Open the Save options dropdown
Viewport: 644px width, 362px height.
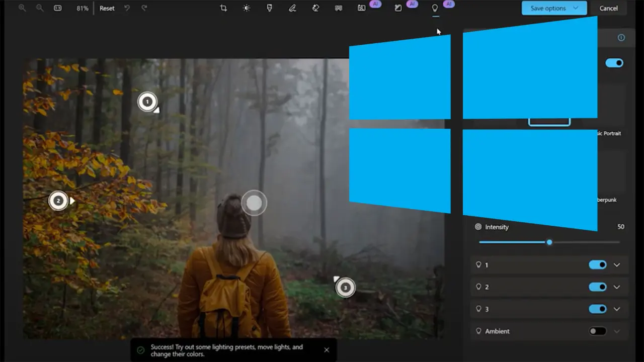pos(554,8)
